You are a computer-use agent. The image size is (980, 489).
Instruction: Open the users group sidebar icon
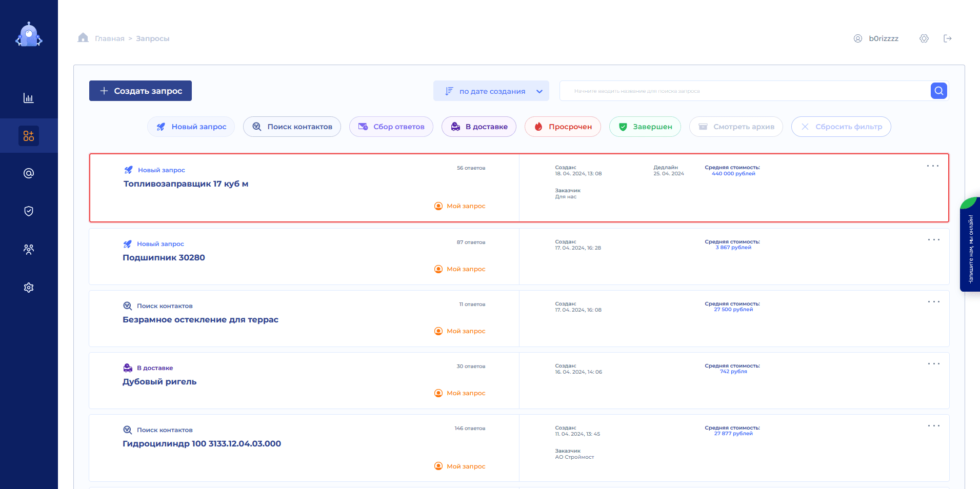[29, 250]
